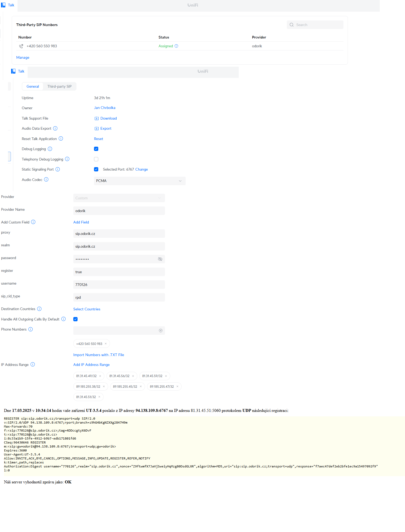
Task: Disable the Debug Logging checkbox
Action: point(96,149)
